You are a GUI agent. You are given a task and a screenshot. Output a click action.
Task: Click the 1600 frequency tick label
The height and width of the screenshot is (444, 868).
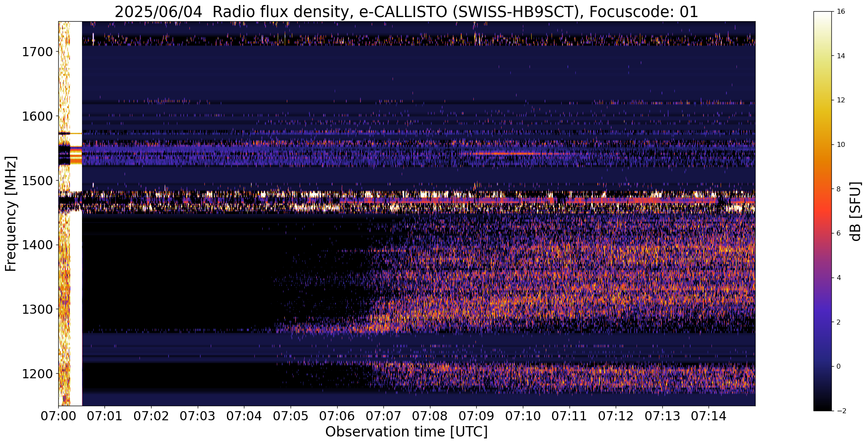[x=37, y=116]
